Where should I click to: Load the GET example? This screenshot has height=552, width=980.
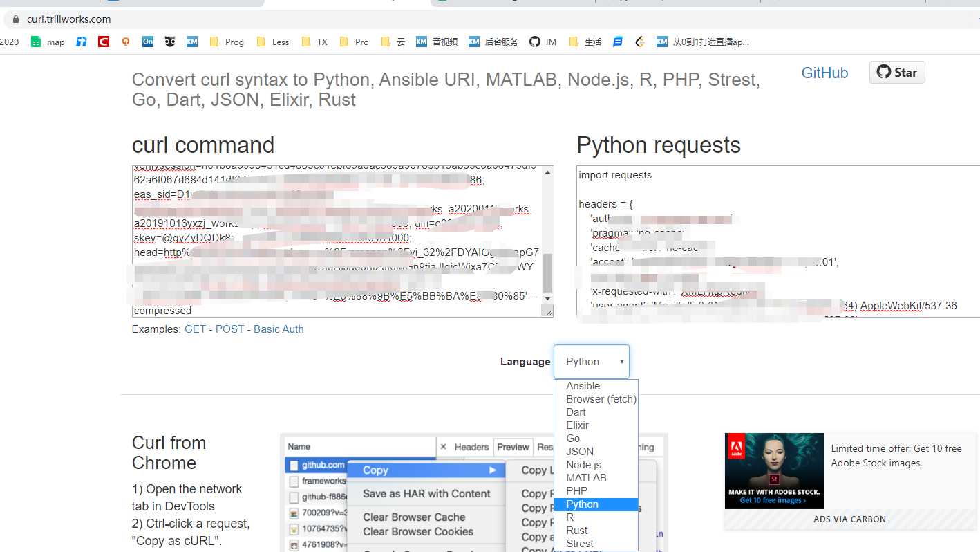click(195, 329)
